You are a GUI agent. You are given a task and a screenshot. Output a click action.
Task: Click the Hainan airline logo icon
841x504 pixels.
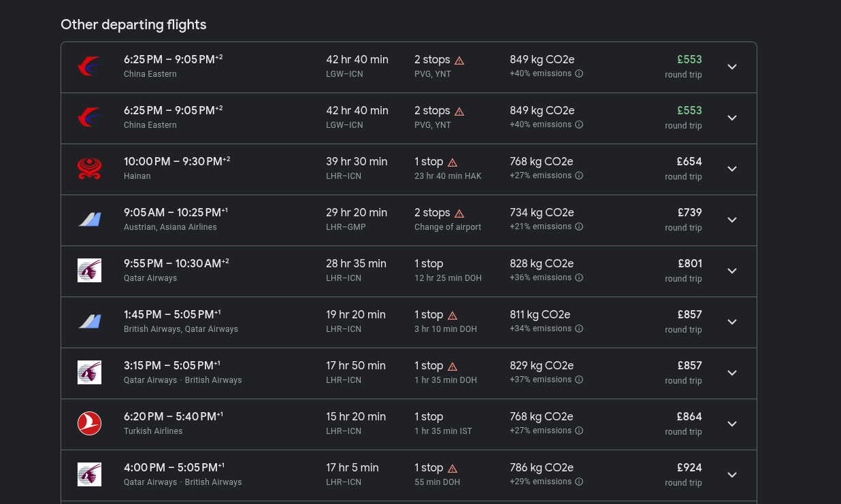tap(89, 169)
